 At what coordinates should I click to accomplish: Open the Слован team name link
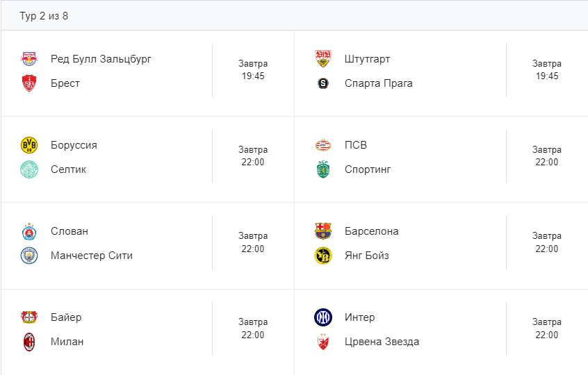(70, 231)
